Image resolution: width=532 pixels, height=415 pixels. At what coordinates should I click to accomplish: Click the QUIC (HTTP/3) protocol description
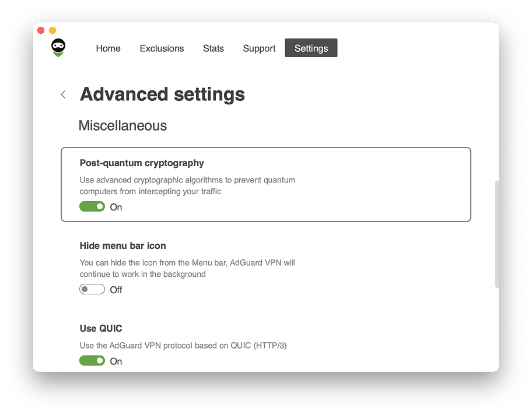click(x=183, y=345)
